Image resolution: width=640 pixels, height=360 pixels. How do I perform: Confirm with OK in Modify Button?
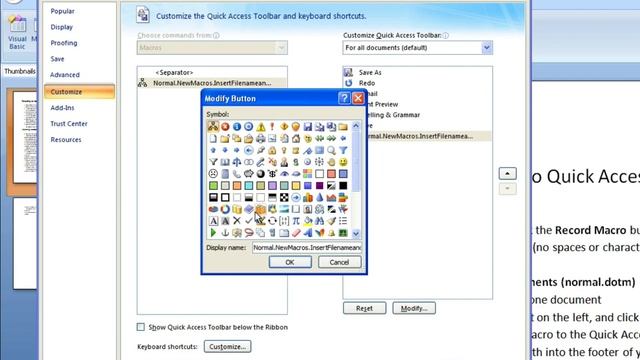point(290,262)
